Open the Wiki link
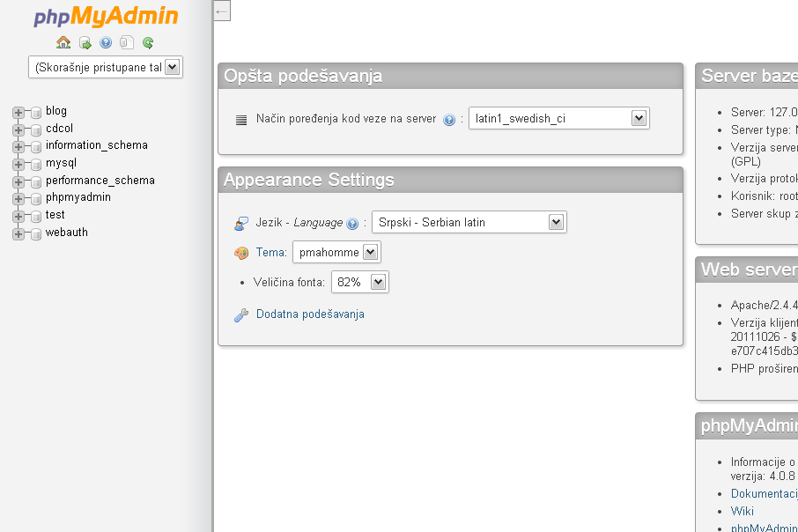The height and width of the screenshot is (532, 798). click(x=742, y=511)
